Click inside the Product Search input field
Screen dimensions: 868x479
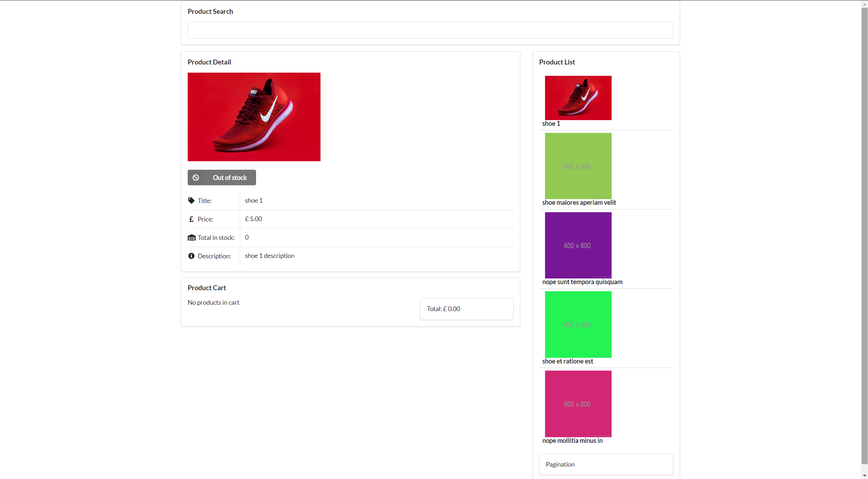[430, 30]
